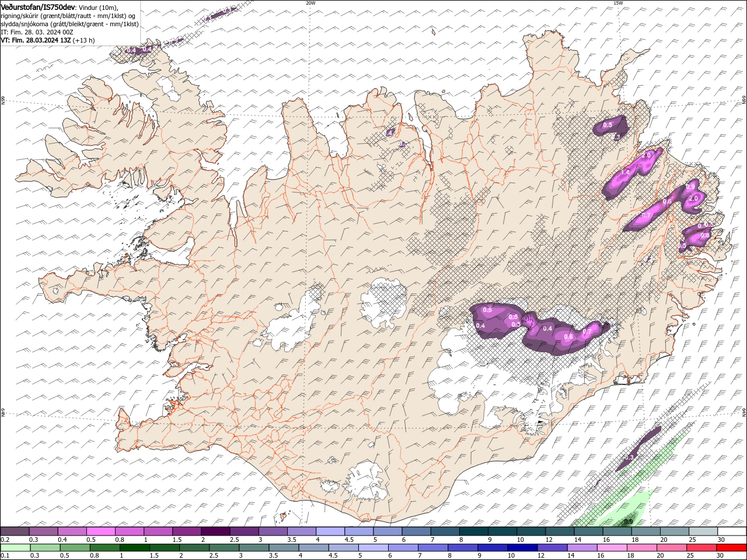This screenshot has height=560, width=747.
Task: Pick the pink rain swatch for 18–20
Action: [642, 548]
